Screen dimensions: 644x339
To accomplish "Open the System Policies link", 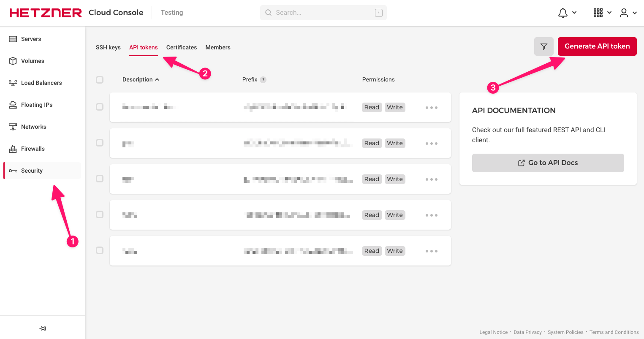I will pos(565,332).
